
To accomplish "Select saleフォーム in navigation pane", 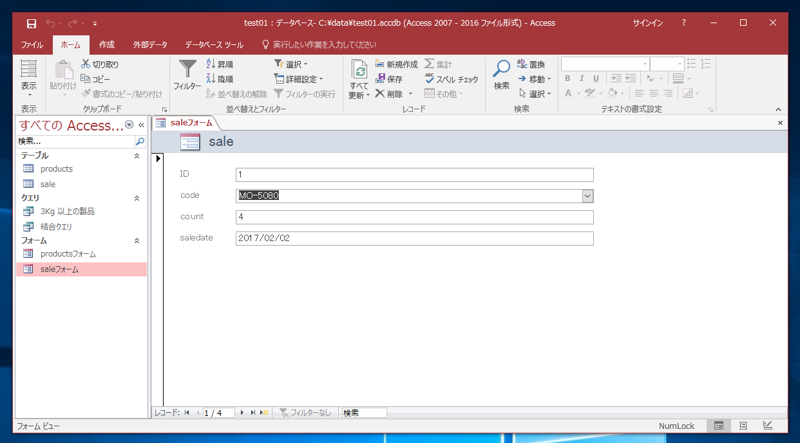I will 81,269.
